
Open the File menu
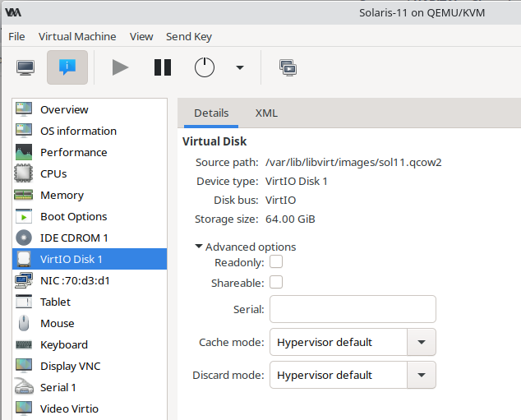[16, 36]
